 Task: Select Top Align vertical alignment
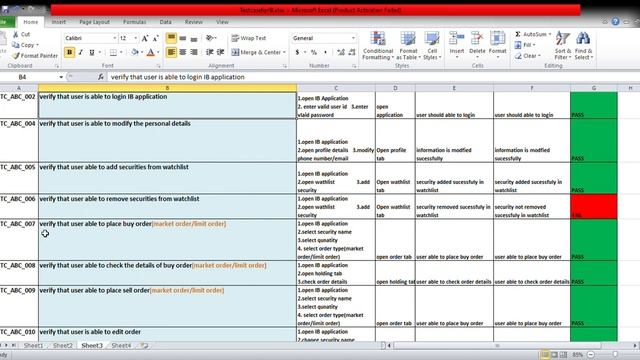171,38
